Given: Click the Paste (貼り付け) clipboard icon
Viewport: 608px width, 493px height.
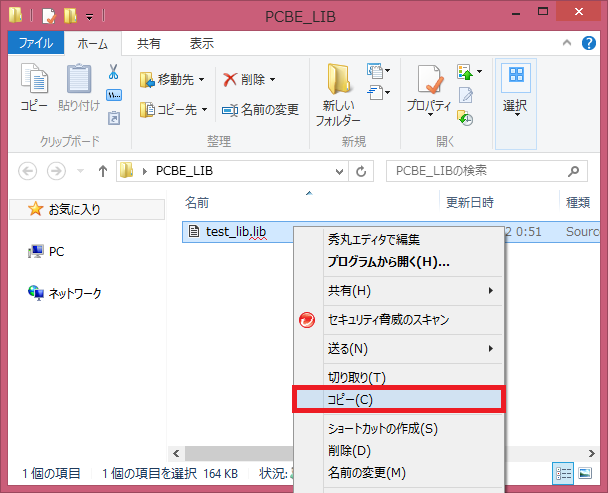Looking at the screenshot, I should tap(78, 88).
